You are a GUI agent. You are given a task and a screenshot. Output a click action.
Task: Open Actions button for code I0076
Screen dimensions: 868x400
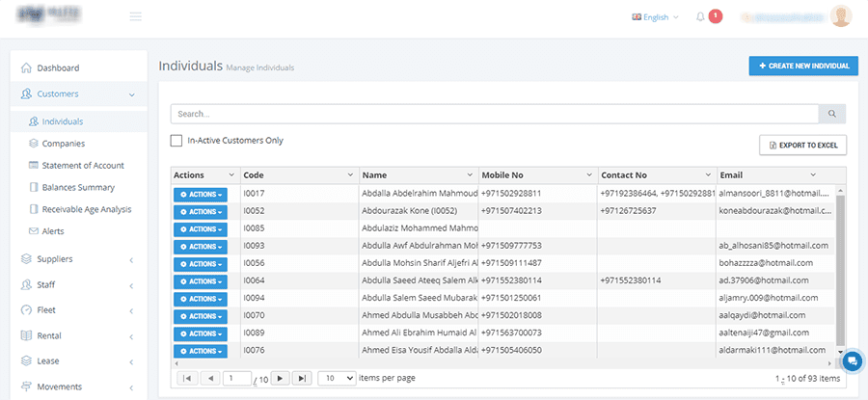click(201, 351)
